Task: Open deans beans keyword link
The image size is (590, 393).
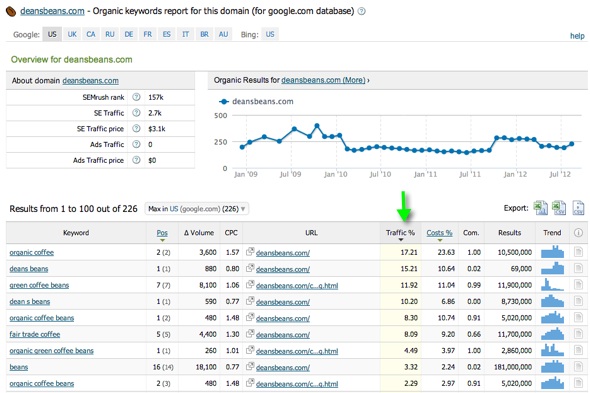Action: pyautogui.click(x=29, y=269)
